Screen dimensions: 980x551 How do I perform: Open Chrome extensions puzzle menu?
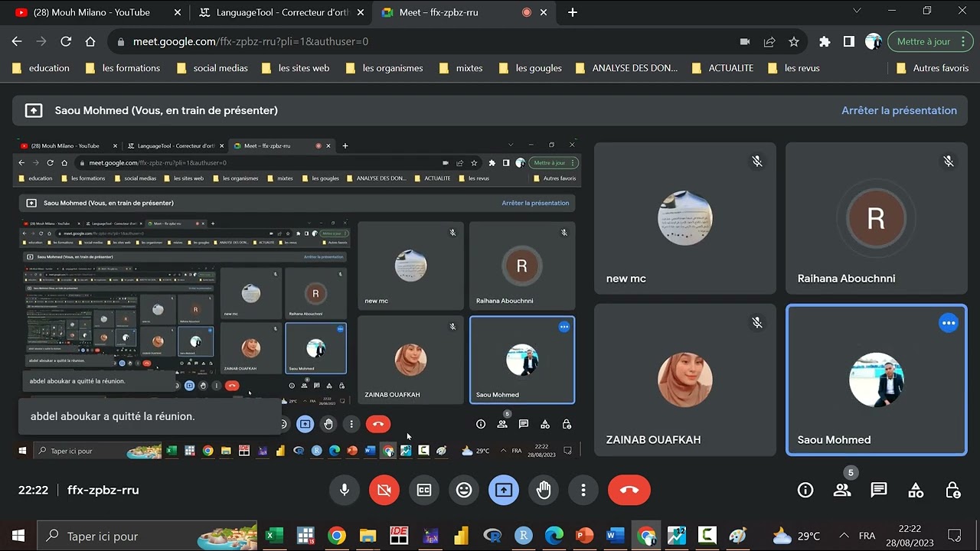(825, 41)
